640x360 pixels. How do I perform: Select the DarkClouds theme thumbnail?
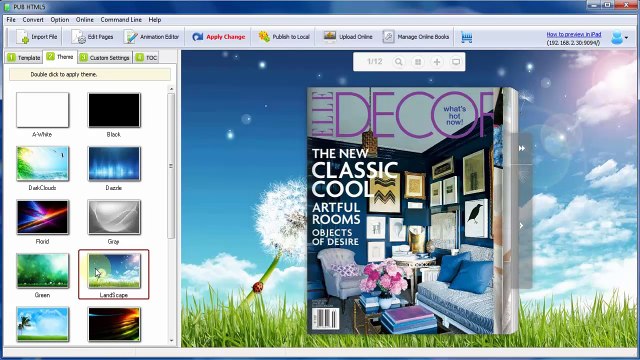click(42, 163)
